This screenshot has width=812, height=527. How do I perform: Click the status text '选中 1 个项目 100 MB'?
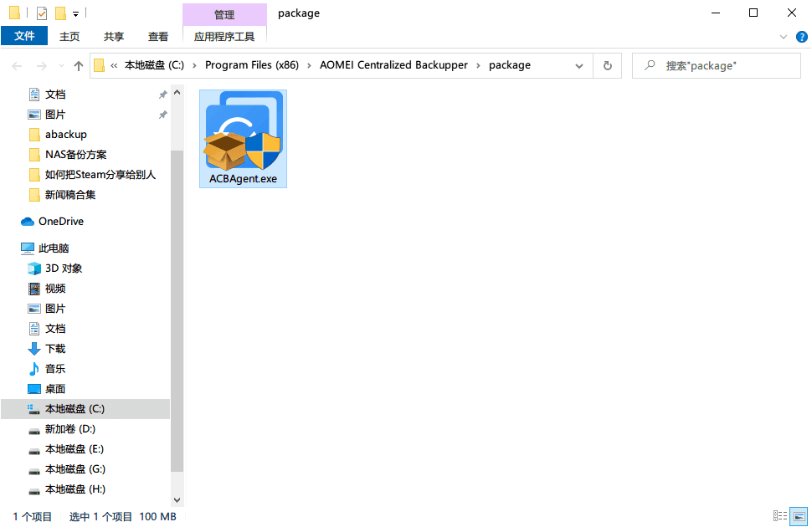click(x=123, y=517)
